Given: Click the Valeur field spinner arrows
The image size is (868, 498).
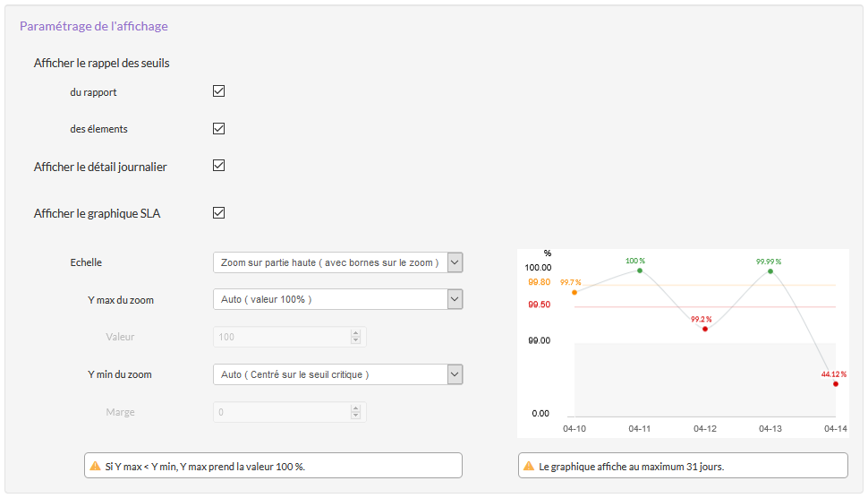Looking at the screenshot, I should point(356,337).
